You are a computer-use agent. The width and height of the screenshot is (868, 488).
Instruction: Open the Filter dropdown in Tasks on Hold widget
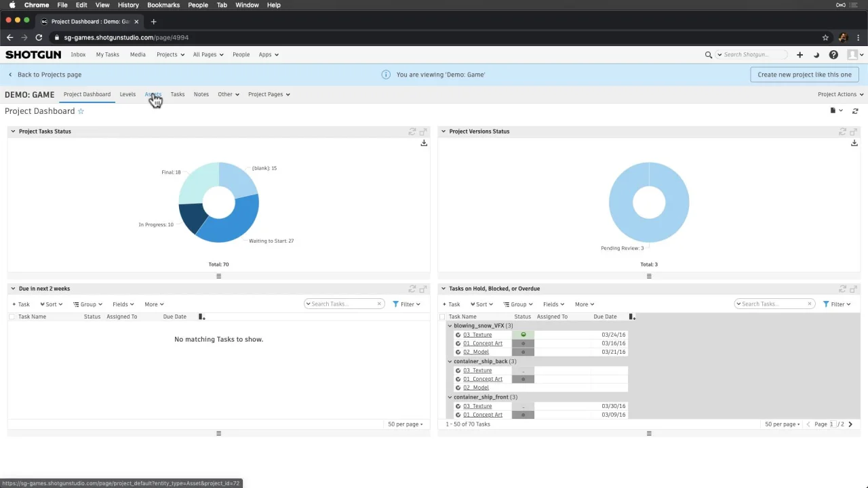coord(837,304)
